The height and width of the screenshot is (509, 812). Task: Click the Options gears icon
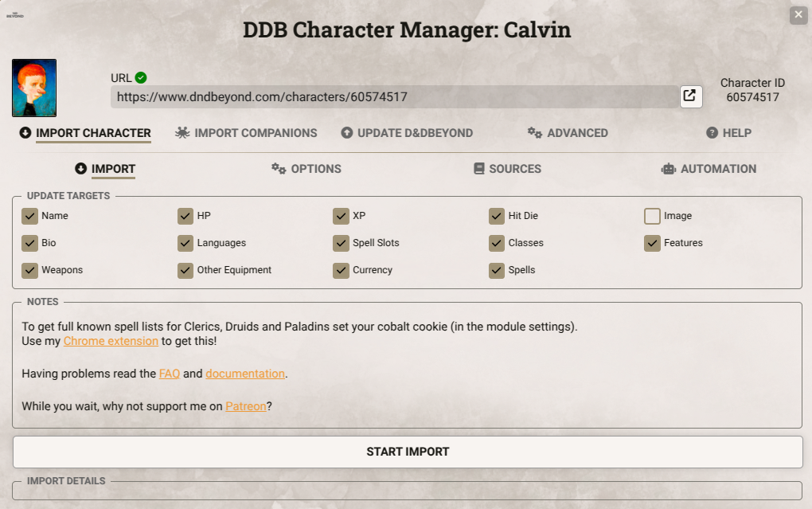[x=279, y=168]
